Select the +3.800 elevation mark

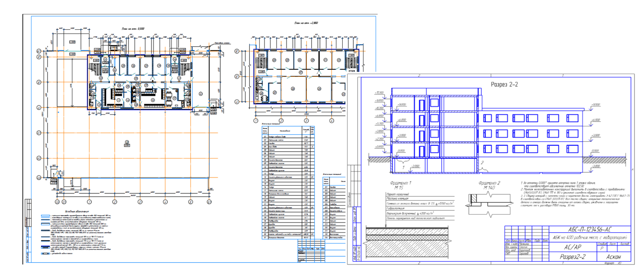(x=379, y=131)
